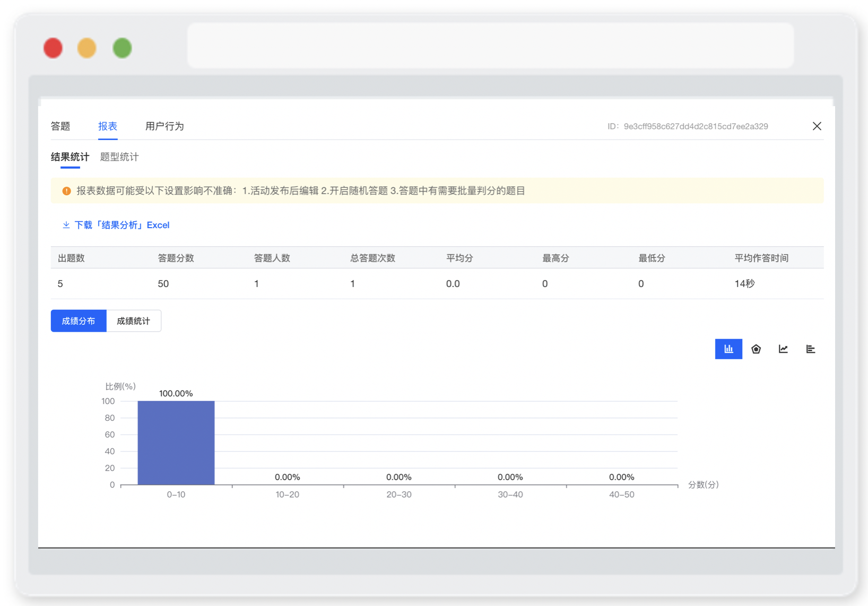The width and height of the screenshot is (868, 606).
Task: Click the 14秒 average time value
Action: pyautogui.click(x=744, y=284)
